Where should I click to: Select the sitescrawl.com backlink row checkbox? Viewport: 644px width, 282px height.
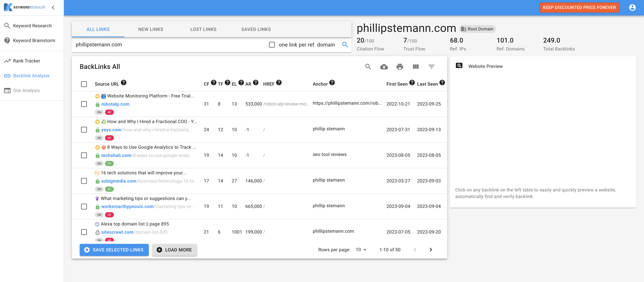coord(84,232)
